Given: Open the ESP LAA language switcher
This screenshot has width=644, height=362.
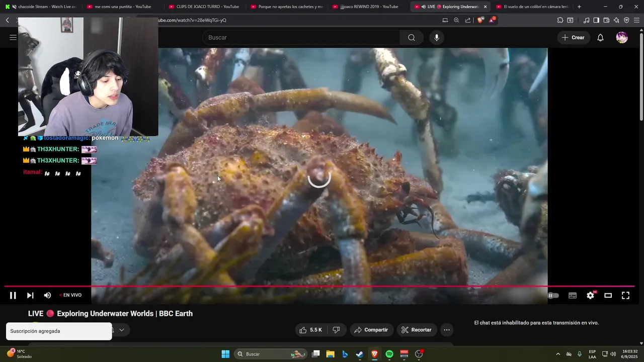Looking at the screenshot, I should coord(592,354).
